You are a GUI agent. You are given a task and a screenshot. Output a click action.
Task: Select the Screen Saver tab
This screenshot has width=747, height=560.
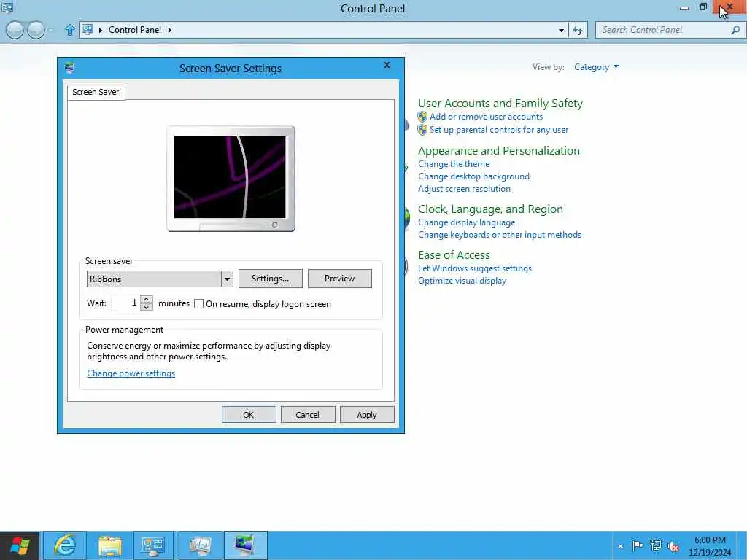coord(96,92)
